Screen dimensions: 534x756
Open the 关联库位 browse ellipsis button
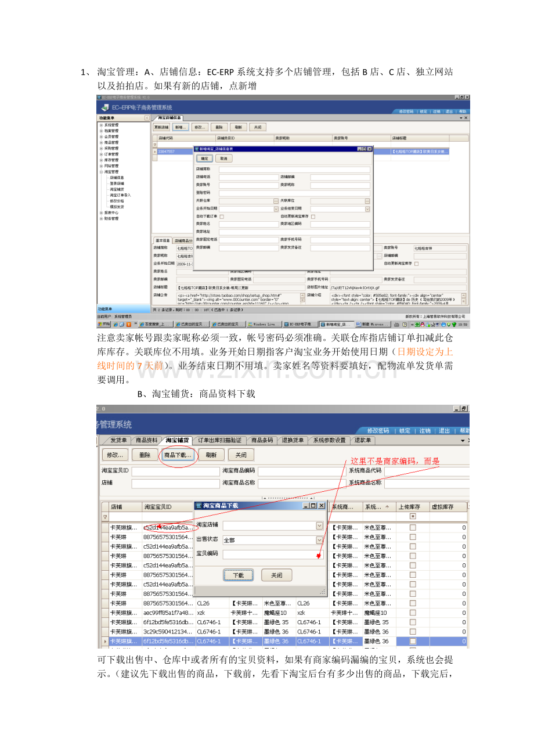(x=367, y=201)
